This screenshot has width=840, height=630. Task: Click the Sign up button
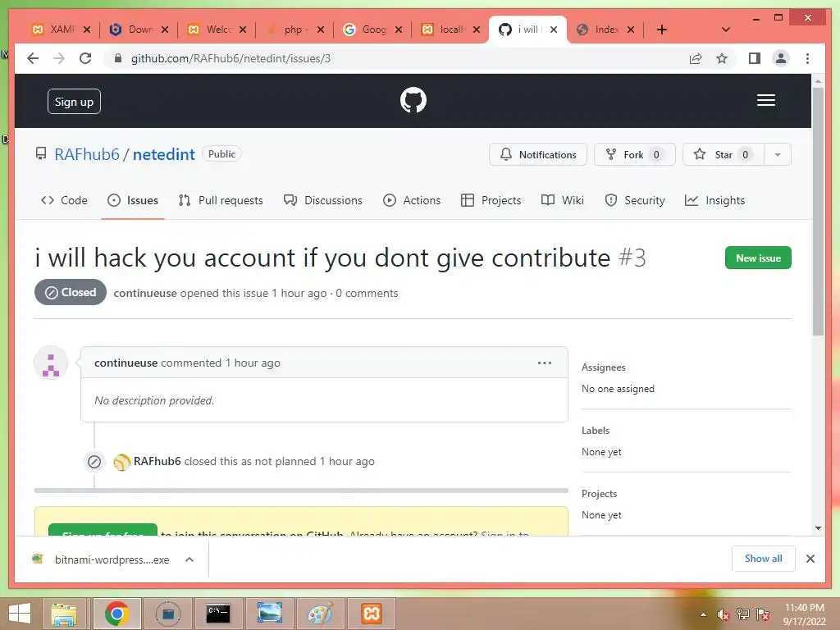point(74,101)
